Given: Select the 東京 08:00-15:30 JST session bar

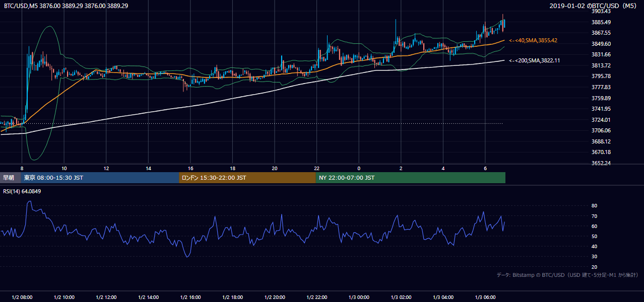Looking at the screenshot, I should point(100,178).
